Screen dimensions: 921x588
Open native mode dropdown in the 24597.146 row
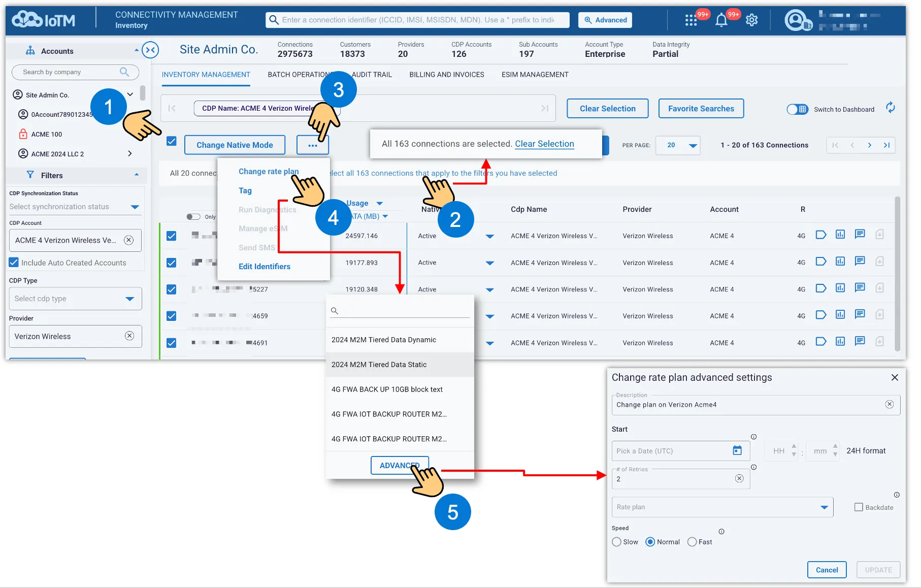click(x=490, y=236)
